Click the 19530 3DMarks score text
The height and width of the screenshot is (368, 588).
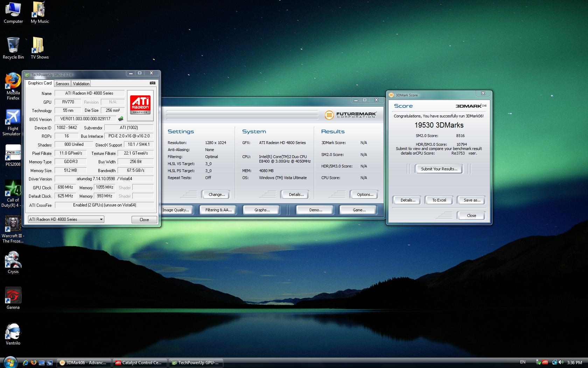439,125
